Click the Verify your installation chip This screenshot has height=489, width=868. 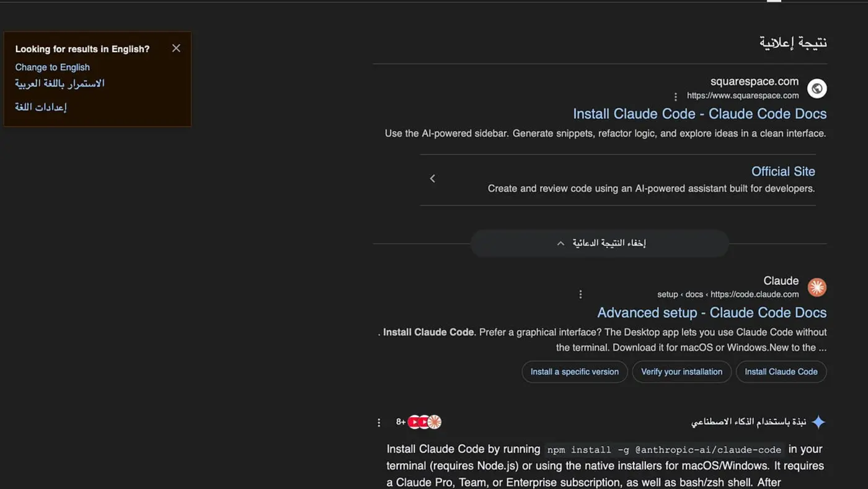[x=681, y=372]
